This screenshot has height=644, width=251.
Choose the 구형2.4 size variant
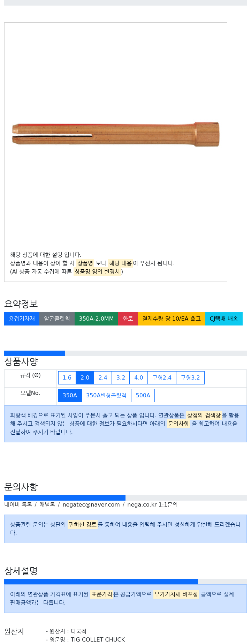[x=162, y=378]
